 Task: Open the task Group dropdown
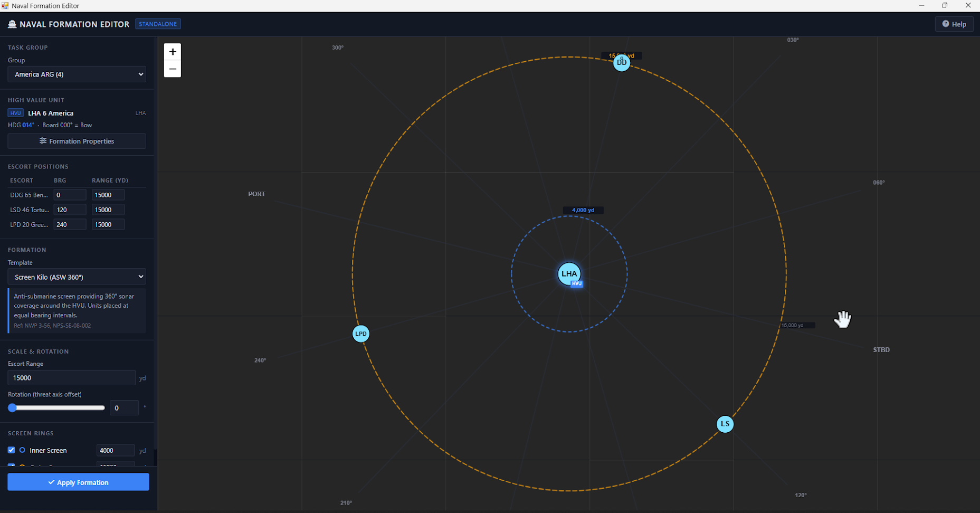[x=77, y=74]
